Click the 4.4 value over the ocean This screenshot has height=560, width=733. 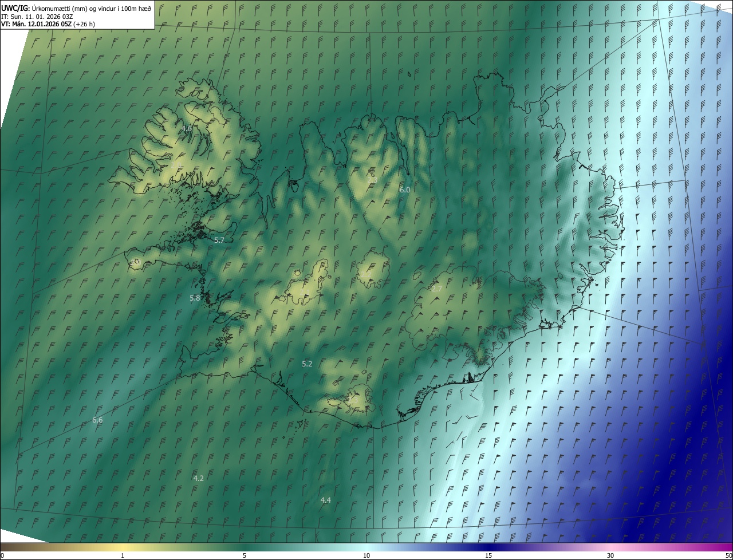coord(325,500)
